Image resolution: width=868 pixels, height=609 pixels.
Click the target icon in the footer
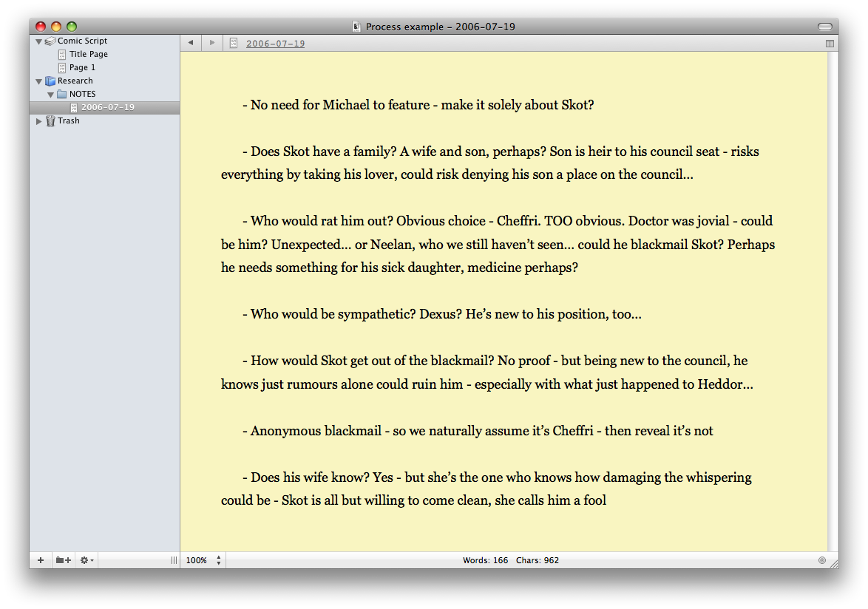822,560
